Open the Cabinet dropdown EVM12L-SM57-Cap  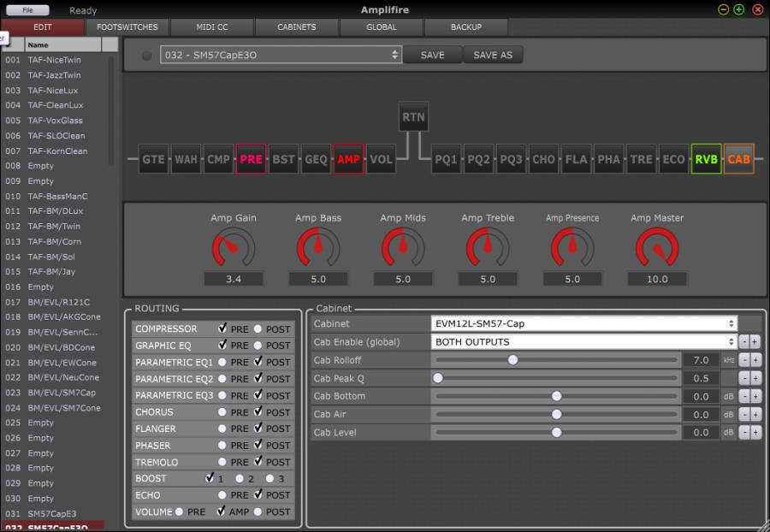[583, 324]
